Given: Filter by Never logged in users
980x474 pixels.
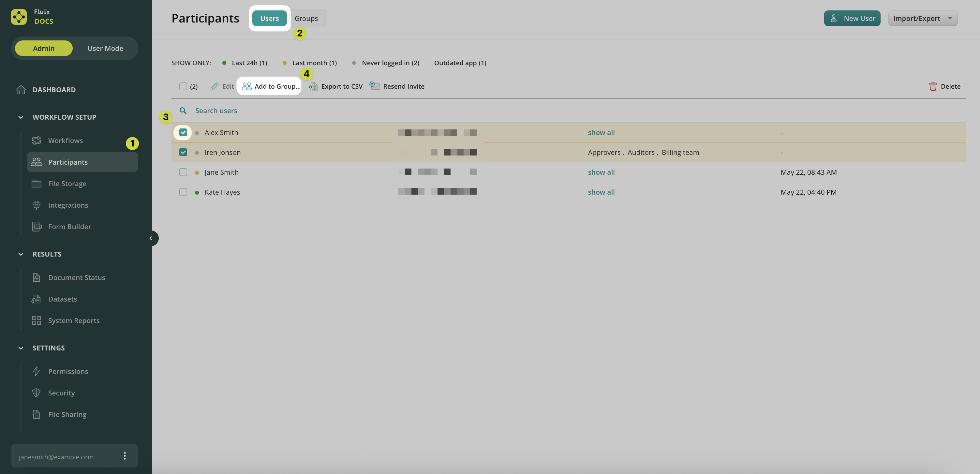Looking at the screenshot, I should tap(390, 63).
